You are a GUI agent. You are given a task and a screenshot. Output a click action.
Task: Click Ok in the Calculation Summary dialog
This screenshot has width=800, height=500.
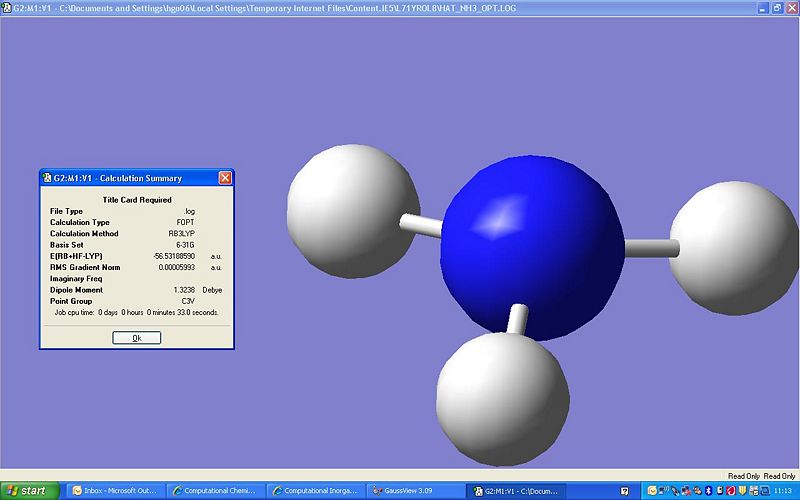point(136,338)
